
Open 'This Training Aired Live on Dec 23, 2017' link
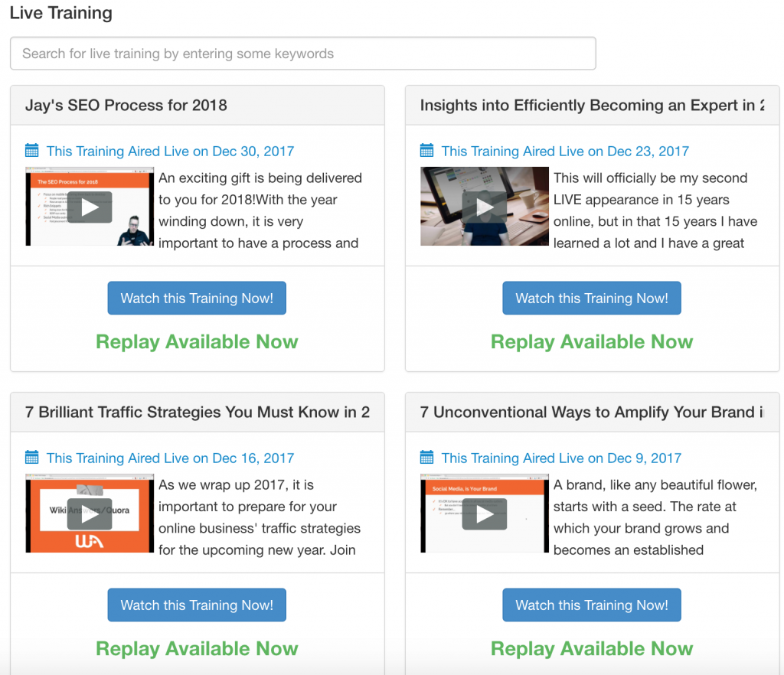565,152
